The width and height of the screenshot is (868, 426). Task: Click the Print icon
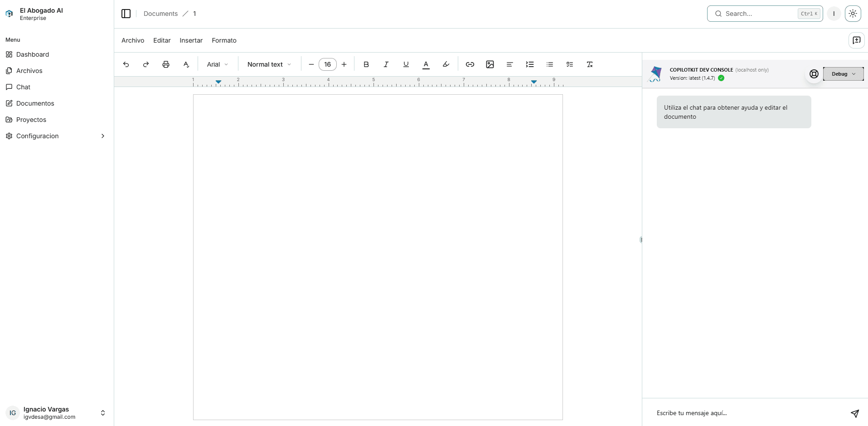(x=166, y=64)
